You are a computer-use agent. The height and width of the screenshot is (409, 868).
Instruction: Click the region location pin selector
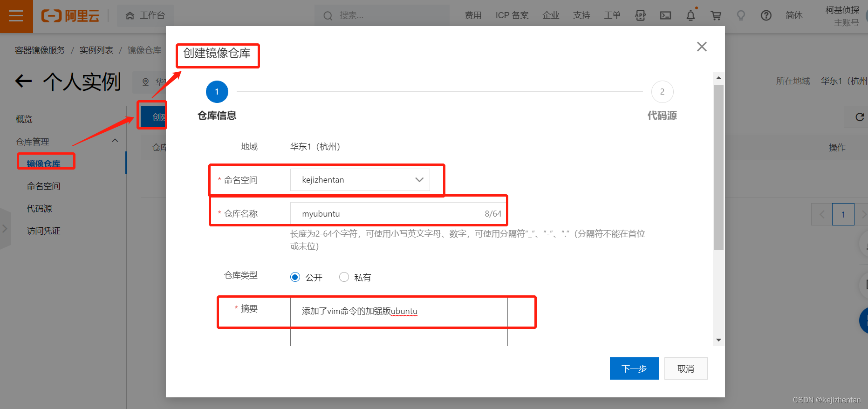click(x=149, y=82)
